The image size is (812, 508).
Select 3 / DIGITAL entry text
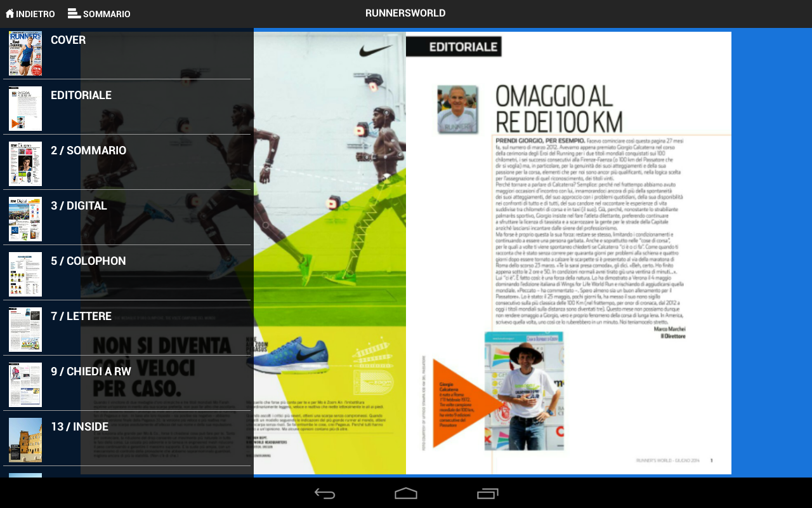coord(79,206)
